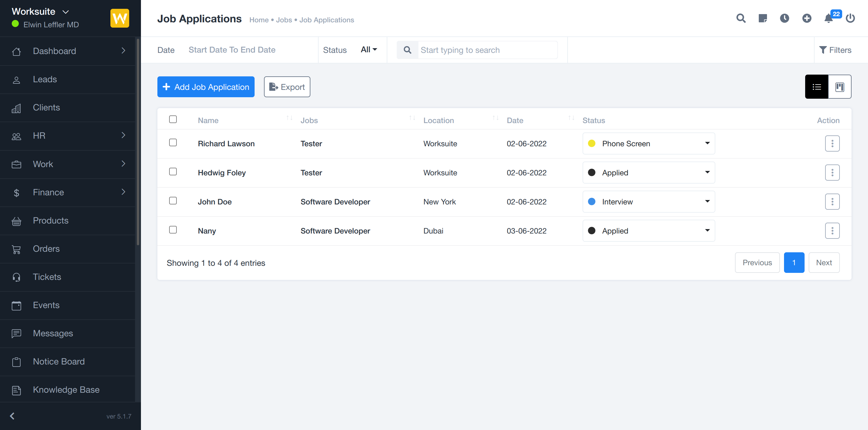Screen dimensions: 868x430
Task: Check the select-all checkbox in table header
Action: pos(173,119)
